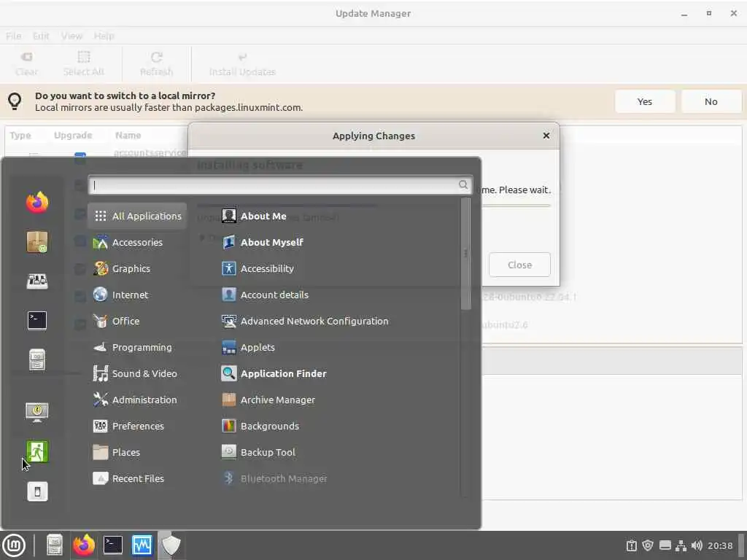Open View menu in Update Manager
Viewport: 747px width, 560px height.
(x=72, y=36)
